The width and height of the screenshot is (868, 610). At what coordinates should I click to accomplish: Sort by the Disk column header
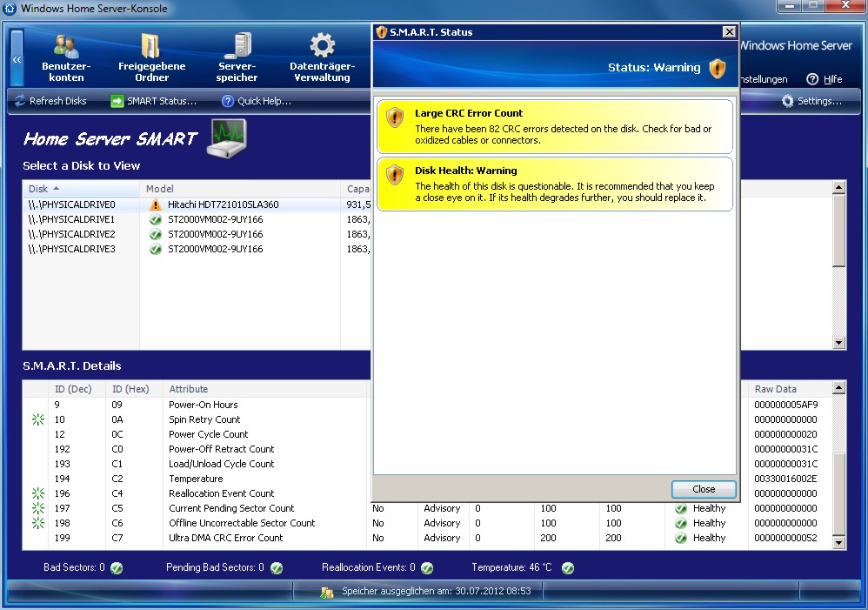[81, 189]
